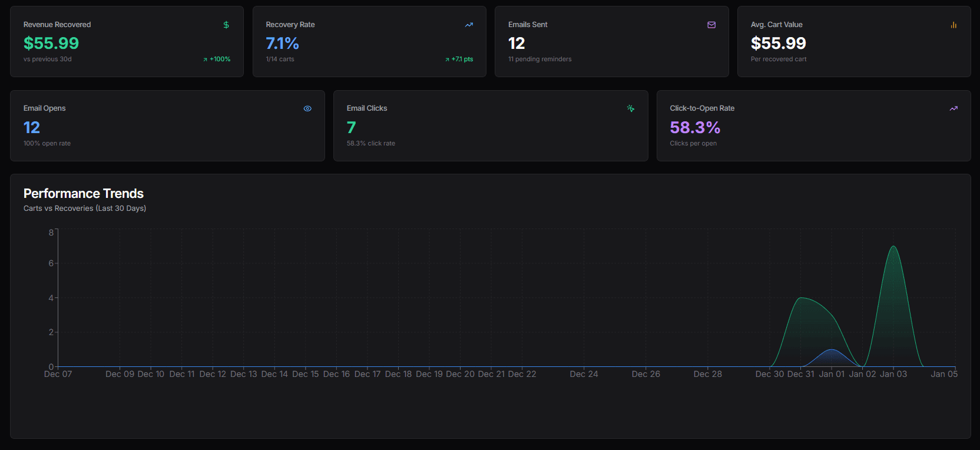Click the 11 pending reminders text

(540, 59)
